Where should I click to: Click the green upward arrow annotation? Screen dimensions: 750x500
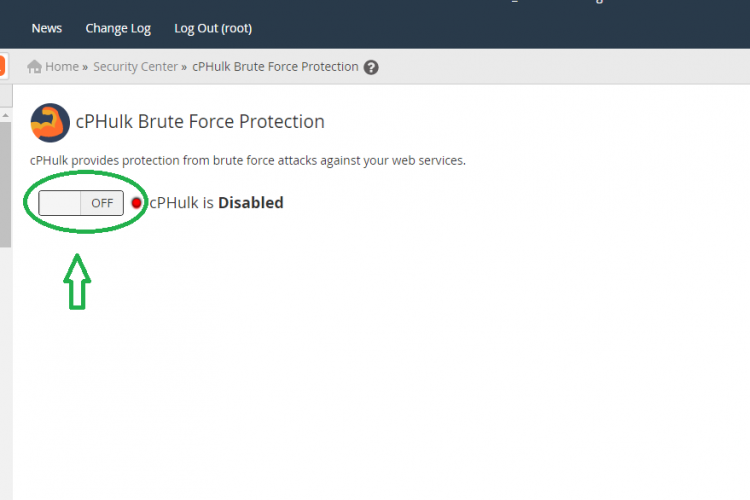(x=77, y=281)
